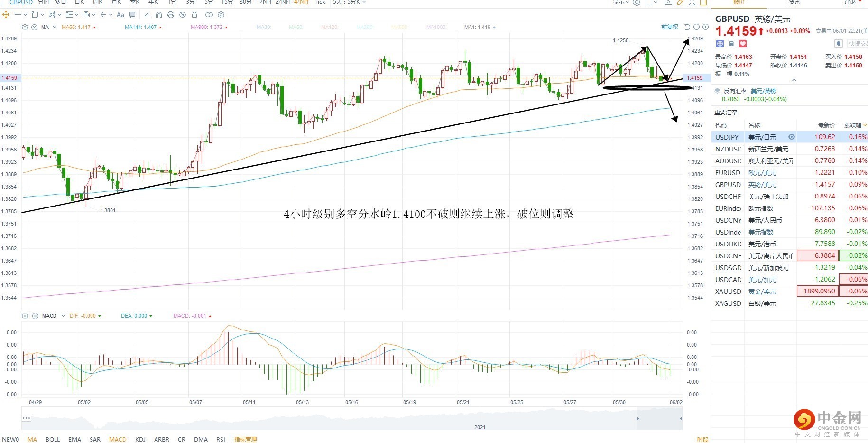Screen dimensions: 868x443
Task: Open the 5天:5分K period dropdown
Action: tap(350, 2)
